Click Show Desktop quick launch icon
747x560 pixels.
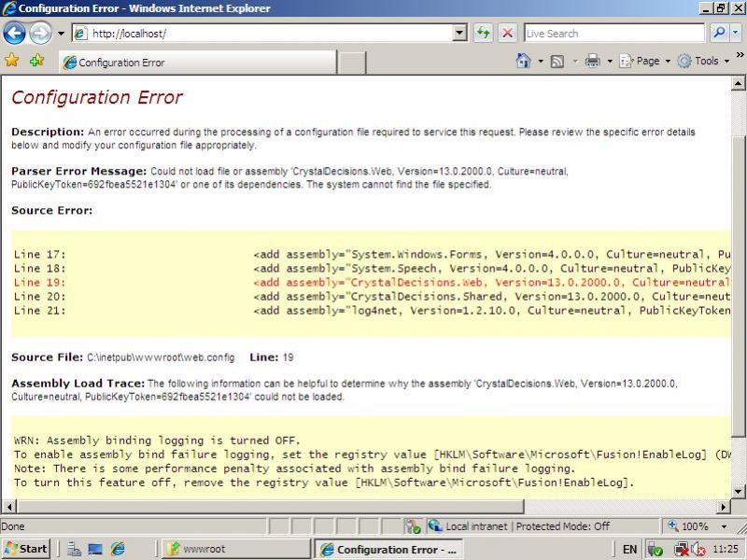95,549
